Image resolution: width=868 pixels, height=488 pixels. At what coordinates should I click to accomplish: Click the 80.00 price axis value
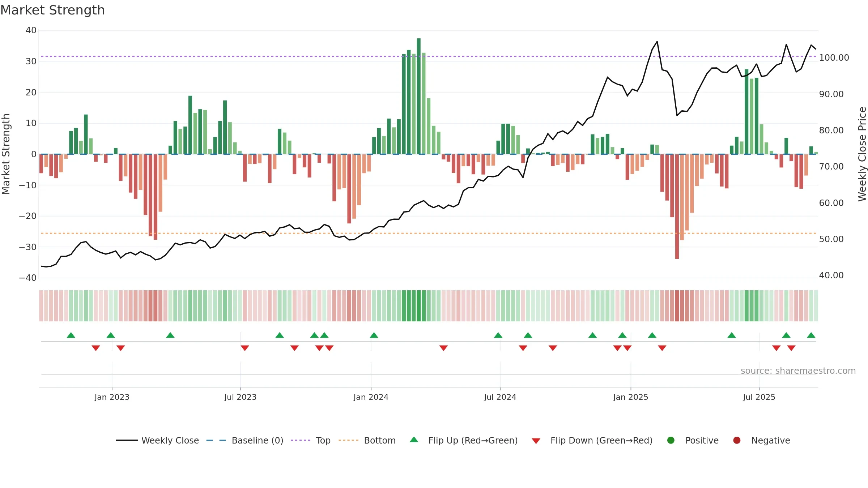831,130
